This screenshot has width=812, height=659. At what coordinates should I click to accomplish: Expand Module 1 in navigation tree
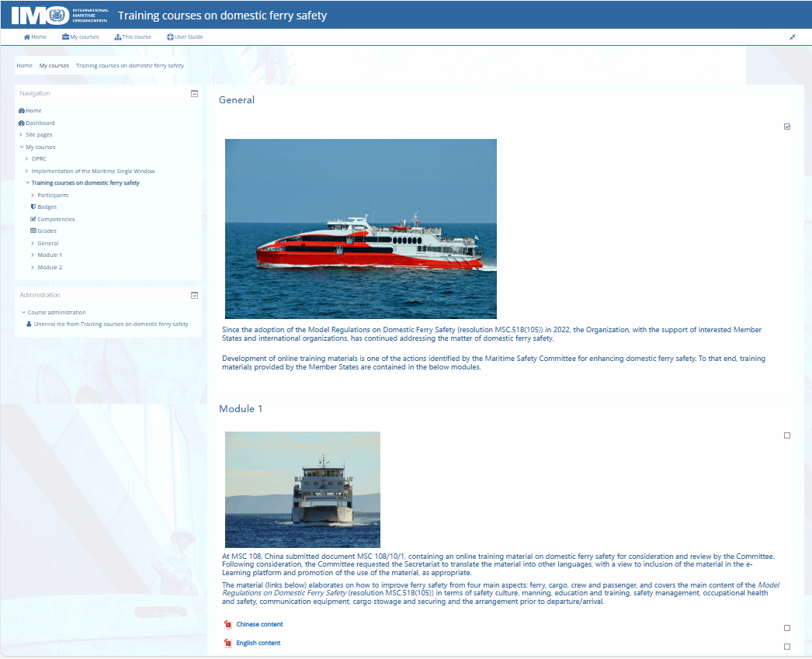click(x=50, y=255)
